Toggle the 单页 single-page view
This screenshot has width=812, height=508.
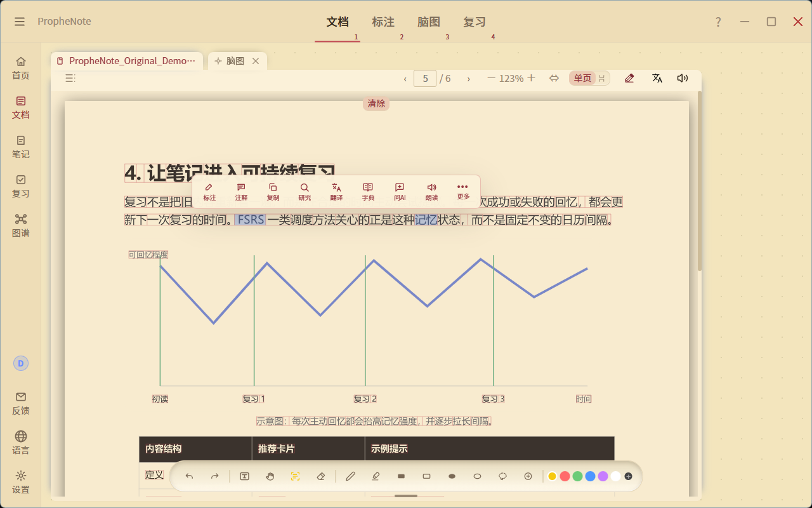tap(582, 78)
